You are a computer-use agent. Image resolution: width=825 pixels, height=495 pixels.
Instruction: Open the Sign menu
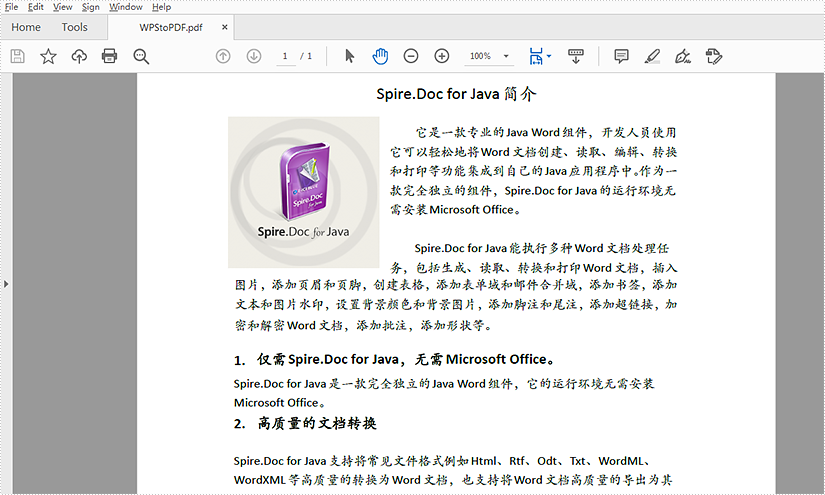90,7
